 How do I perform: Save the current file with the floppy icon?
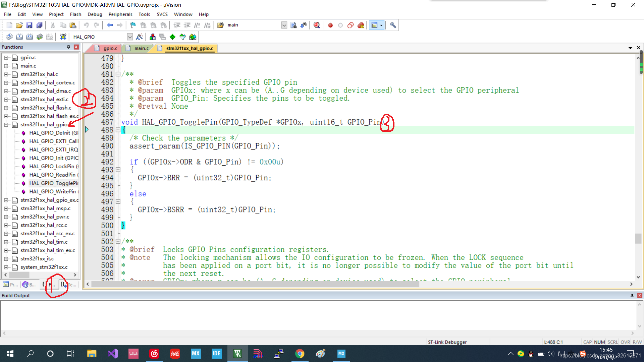(30, 25)
